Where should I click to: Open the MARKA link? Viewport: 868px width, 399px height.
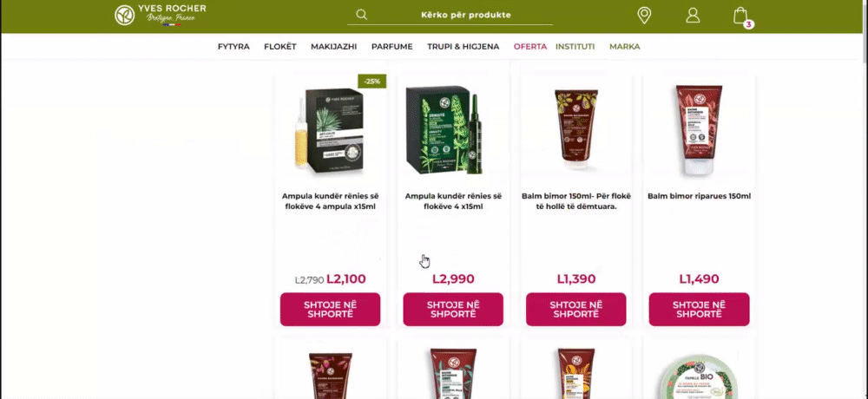pos(624,47)
